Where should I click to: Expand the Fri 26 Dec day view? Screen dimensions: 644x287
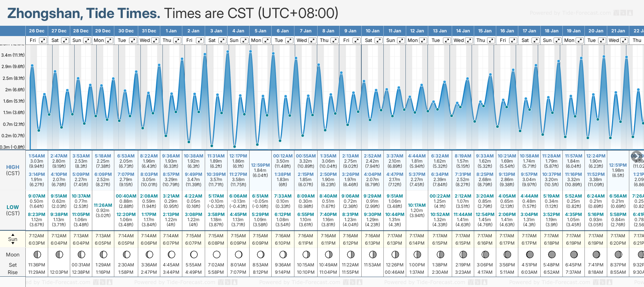point(43,40)
